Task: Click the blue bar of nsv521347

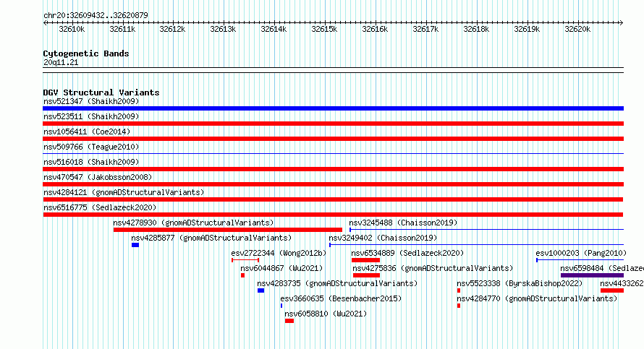Action: coord(333,108)
